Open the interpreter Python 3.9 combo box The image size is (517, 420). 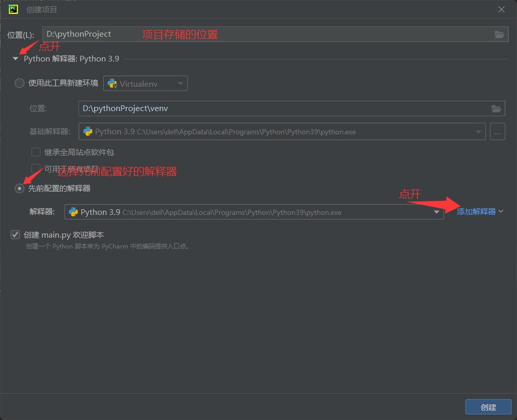pos(254,212)
